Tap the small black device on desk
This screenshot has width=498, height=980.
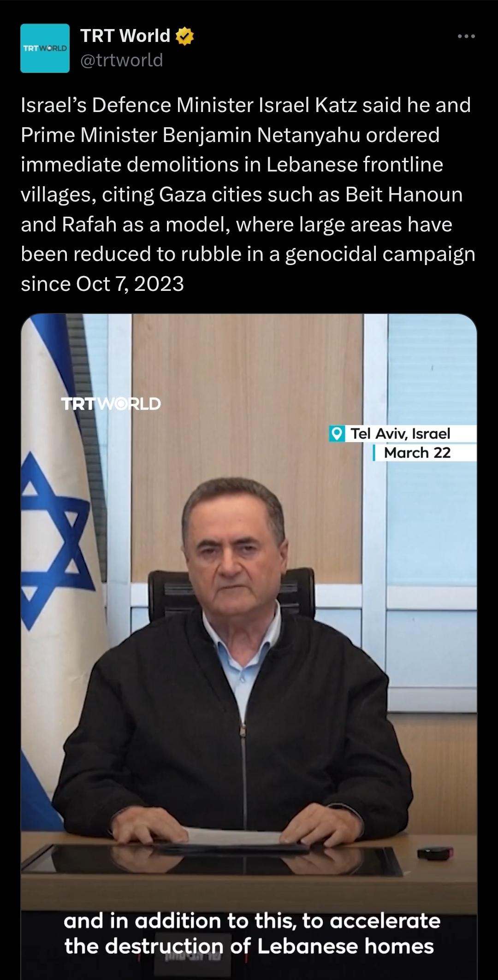pos(435,853)
